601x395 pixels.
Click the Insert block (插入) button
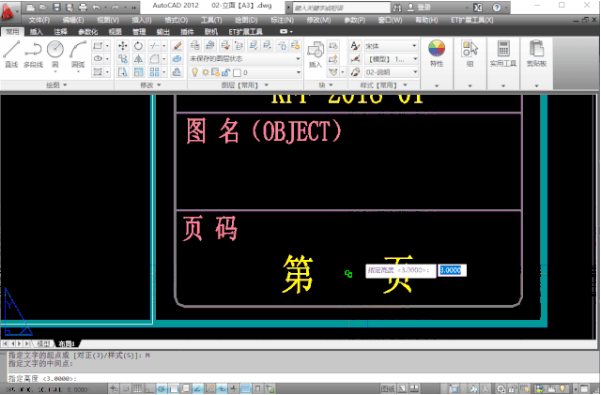tap(315, 54)
